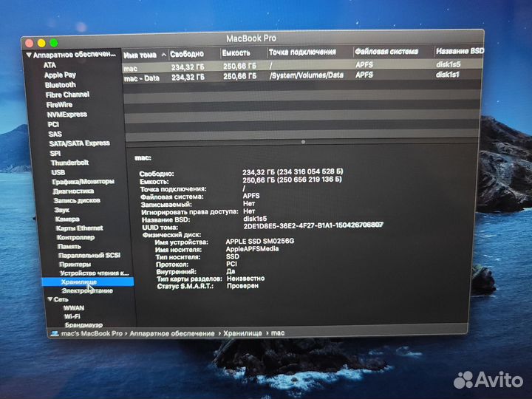Select Fibre Channel in the sidebar
Image resolution: width=532 pixels, height=399 pixels.
coord(67,95)
